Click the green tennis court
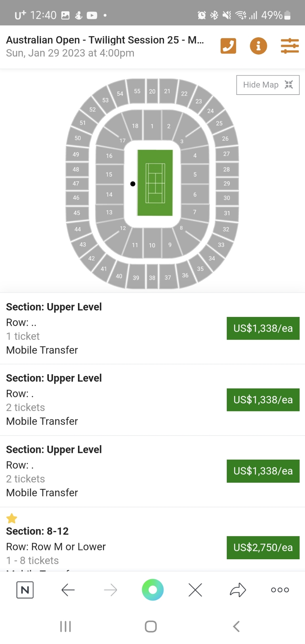This screenshot has height=644, width=305. tap(155, 183)
